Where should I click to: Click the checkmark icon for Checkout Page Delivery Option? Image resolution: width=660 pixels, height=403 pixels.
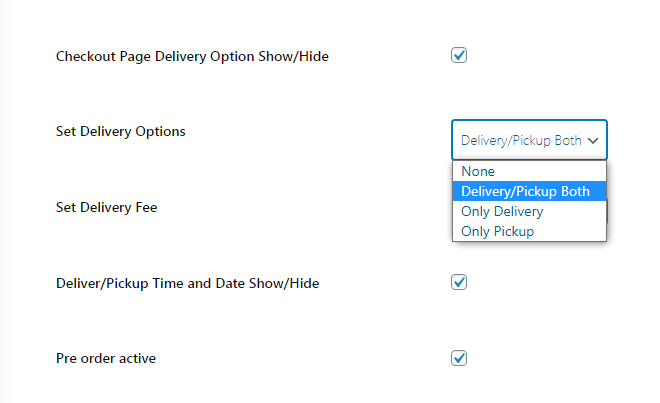[459, 56]
